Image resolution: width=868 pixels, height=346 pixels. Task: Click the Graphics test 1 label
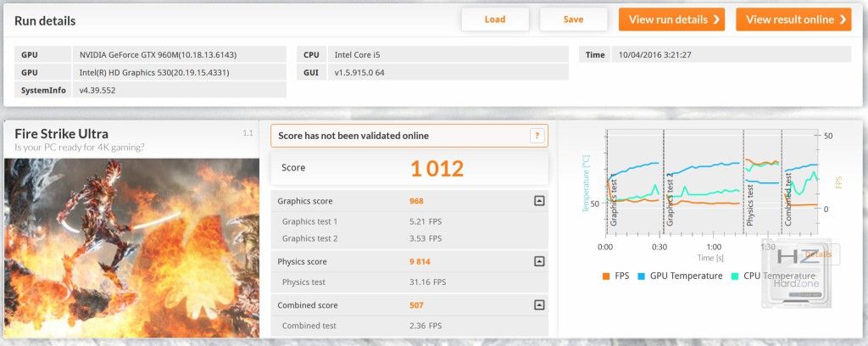click(310, 221)
